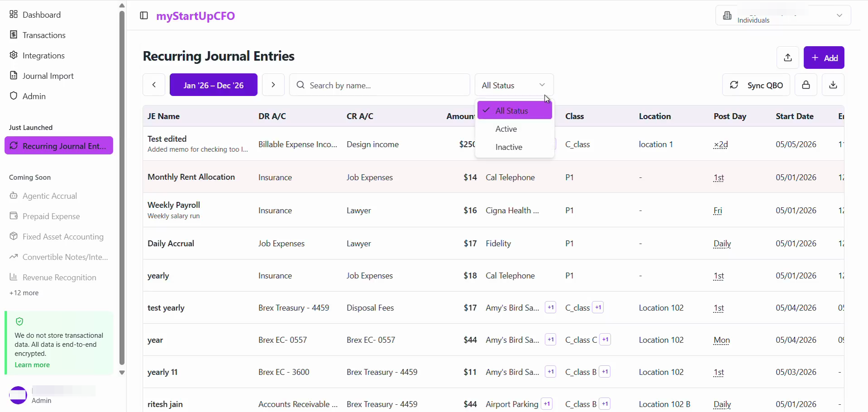This screenshot has height=412, width=868.
Task: Focus the Search by name field
Action: pos(380,85)
